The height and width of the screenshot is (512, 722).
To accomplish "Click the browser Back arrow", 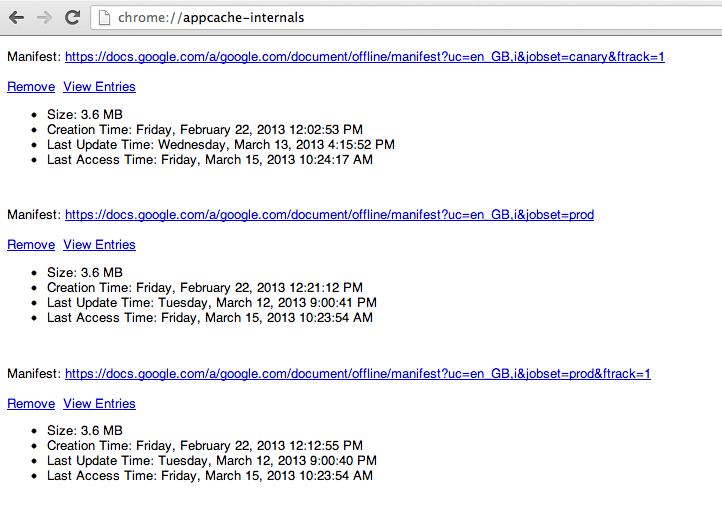I will [17, 17].
